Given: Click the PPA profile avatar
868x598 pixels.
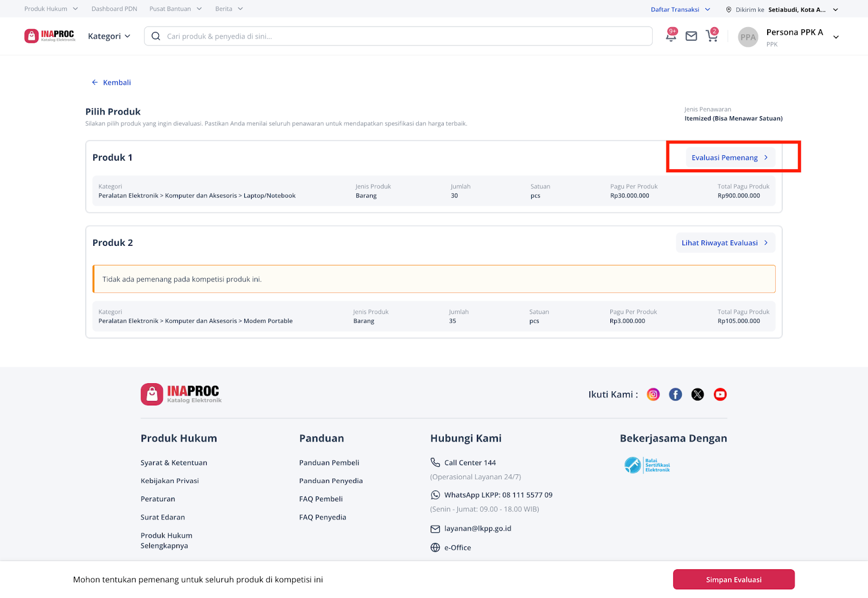Looking at the screenshot, I should point(748,37).
